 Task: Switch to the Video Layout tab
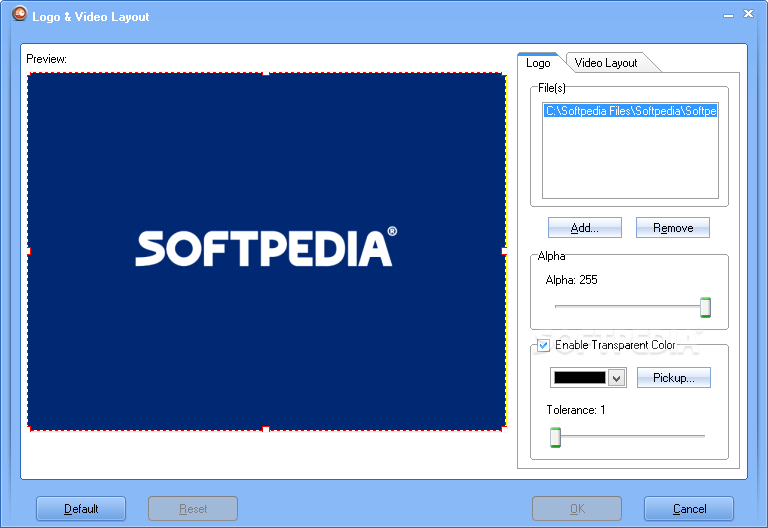[x=606, y=63]
